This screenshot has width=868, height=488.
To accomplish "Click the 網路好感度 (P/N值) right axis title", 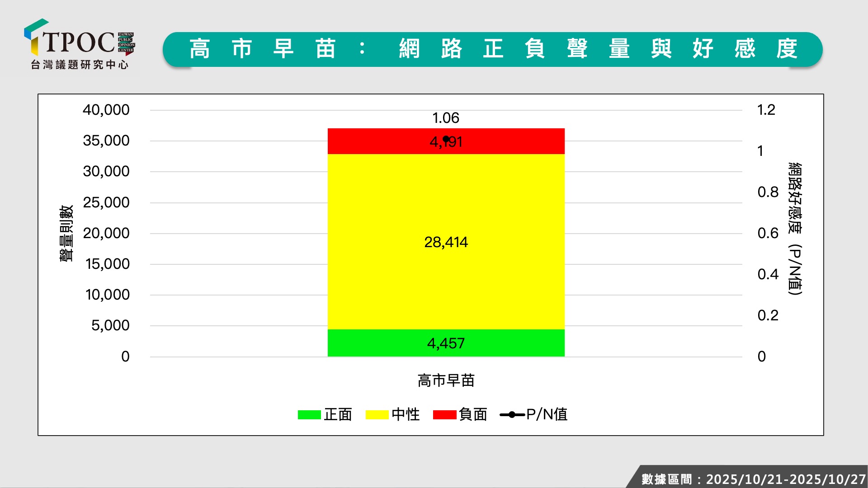I will (795, 229).
